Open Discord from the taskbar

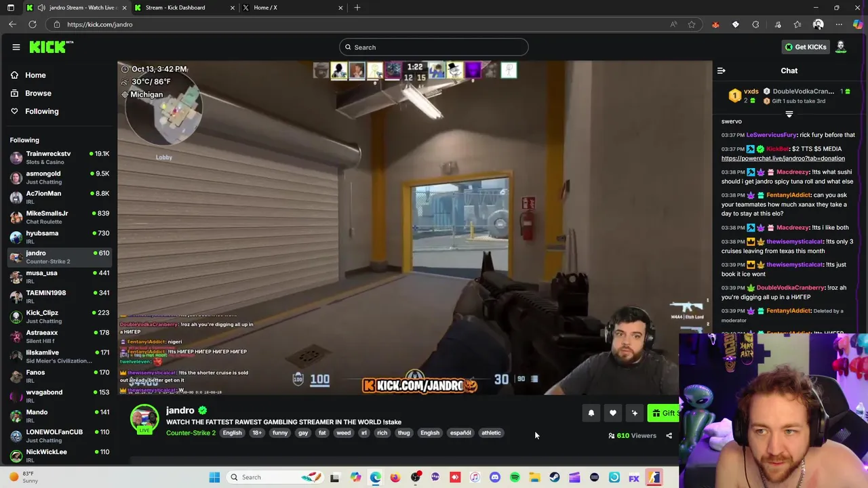pos(495,477)
